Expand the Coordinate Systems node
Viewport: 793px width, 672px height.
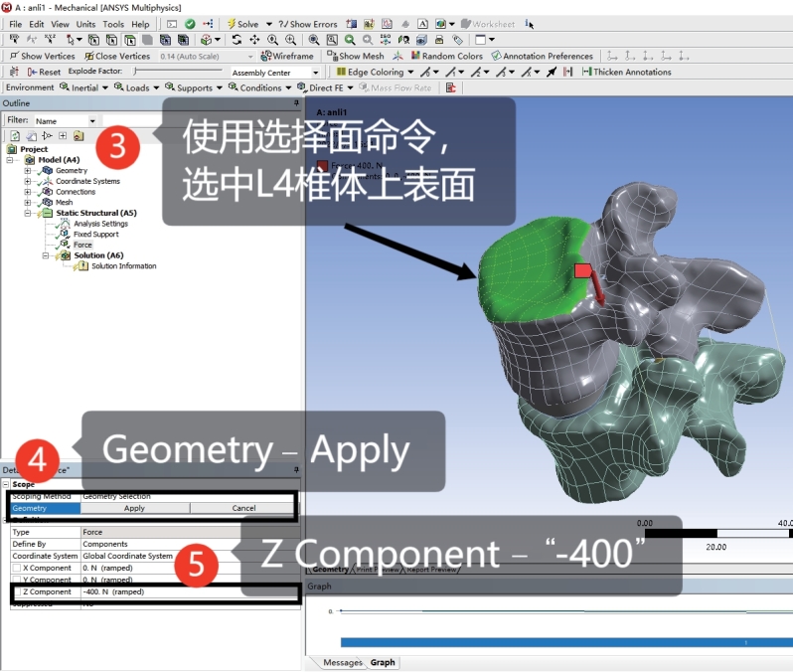coord(27,181)
